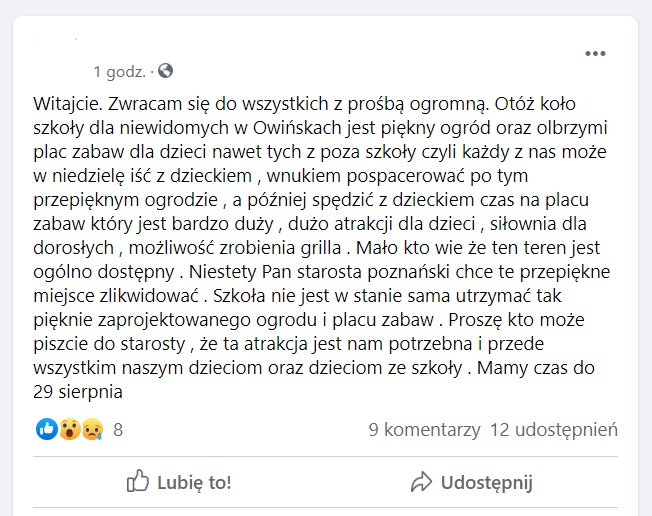Click the share arrow icon beside Udostępnij
This screenshot has width=652, height=516.
(421, 482)
